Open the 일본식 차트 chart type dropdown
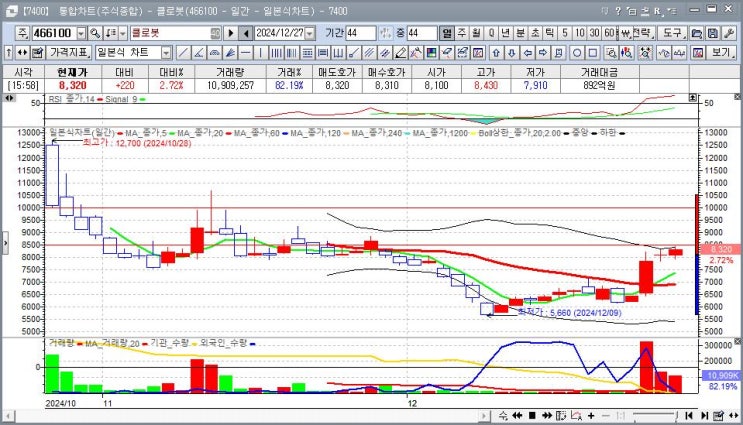 pyautogui.click(x=166, y=53)
